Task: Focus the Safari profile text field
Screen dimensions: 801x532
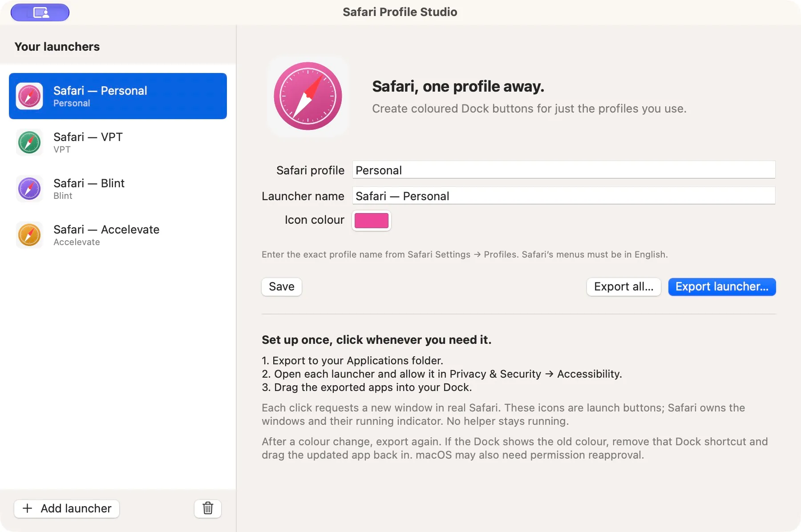Action: click(x=564, y=170)
